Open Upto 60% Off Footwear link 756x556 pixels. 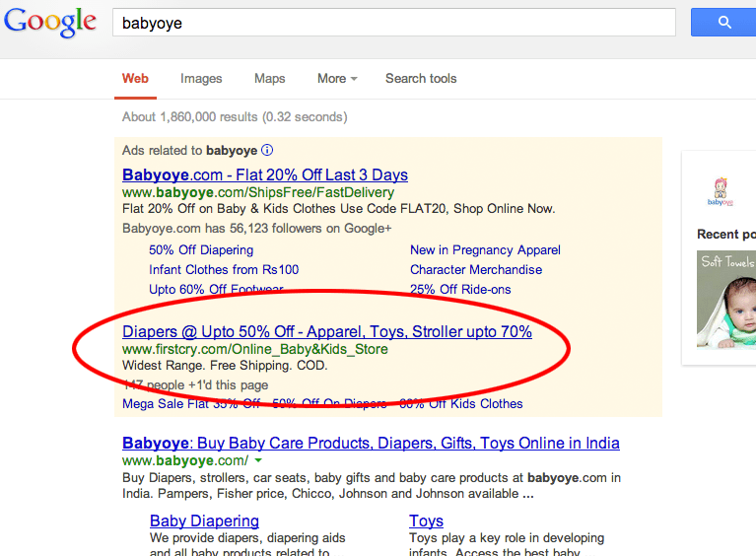216,289
